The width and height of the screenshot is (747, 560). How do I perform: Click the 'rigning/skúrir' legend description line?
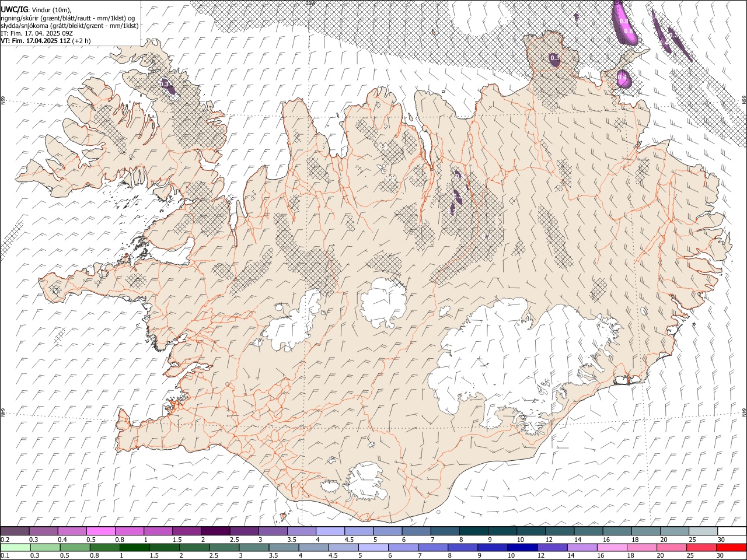[x=68, y=18]
